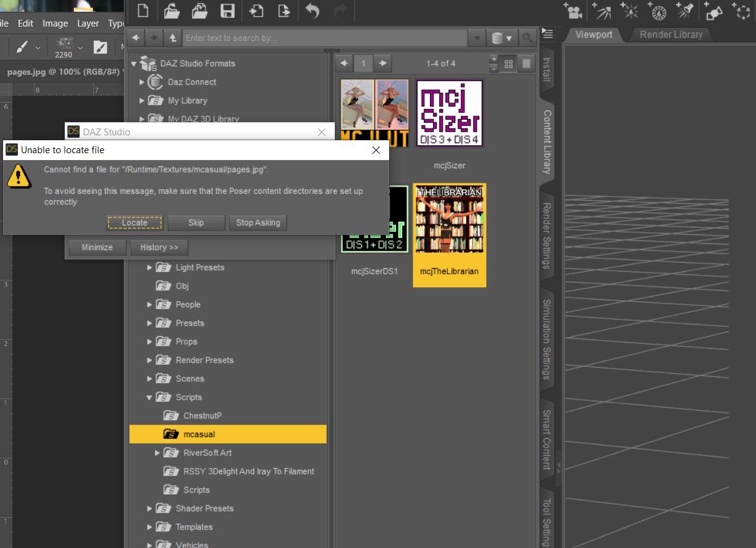Click the Stop Asking button
Viewport: 756px width, 548px height.
pyautogui.click(x=258, y=222)
